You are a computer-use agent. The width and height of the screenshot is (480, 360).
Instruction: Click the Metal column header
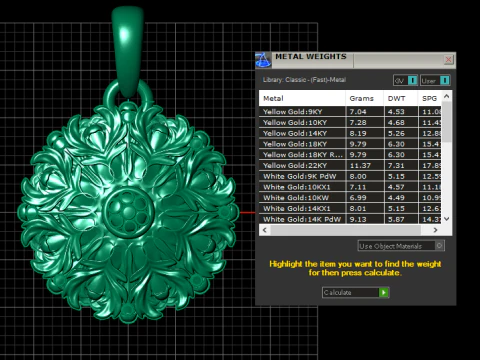click(302, 98)
